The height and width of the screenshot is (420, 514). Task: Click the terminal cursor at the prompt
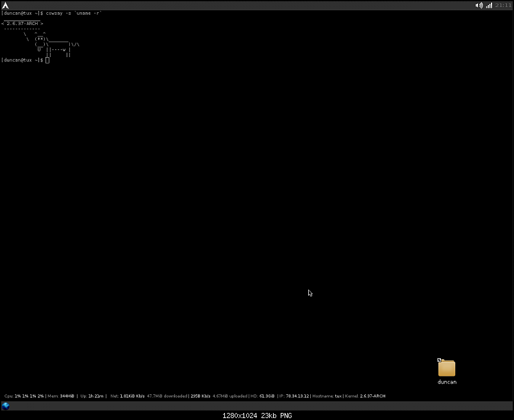[47, 60]
